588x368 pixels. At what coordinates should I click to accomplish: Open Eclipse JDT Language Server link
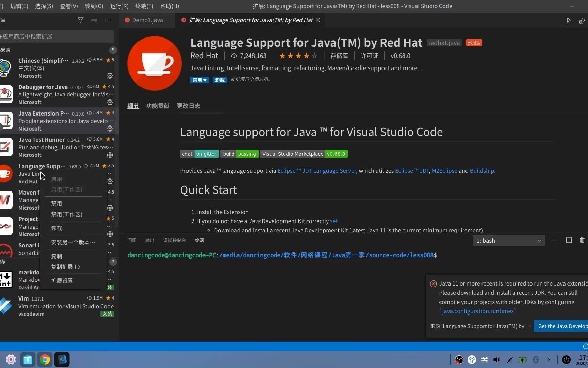(x=317, y=171)
